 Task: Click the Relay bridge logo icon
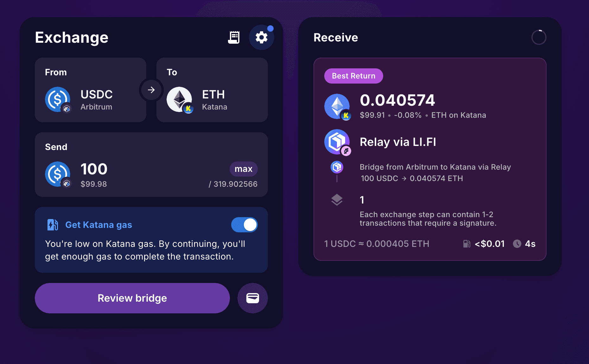[337, 142]
